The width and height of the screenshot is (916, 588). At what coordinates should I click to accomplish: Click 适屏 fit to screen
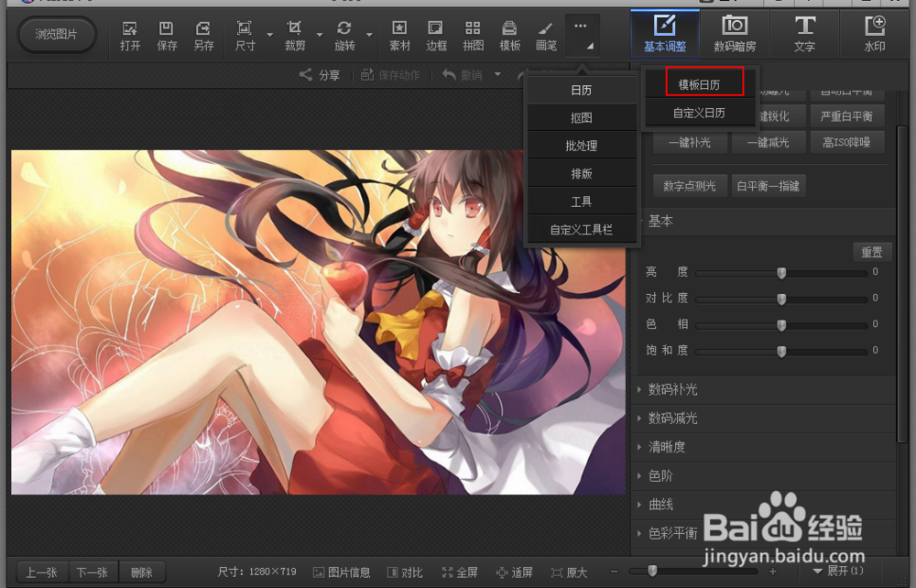pyautogui.click(x=514, y=572)
